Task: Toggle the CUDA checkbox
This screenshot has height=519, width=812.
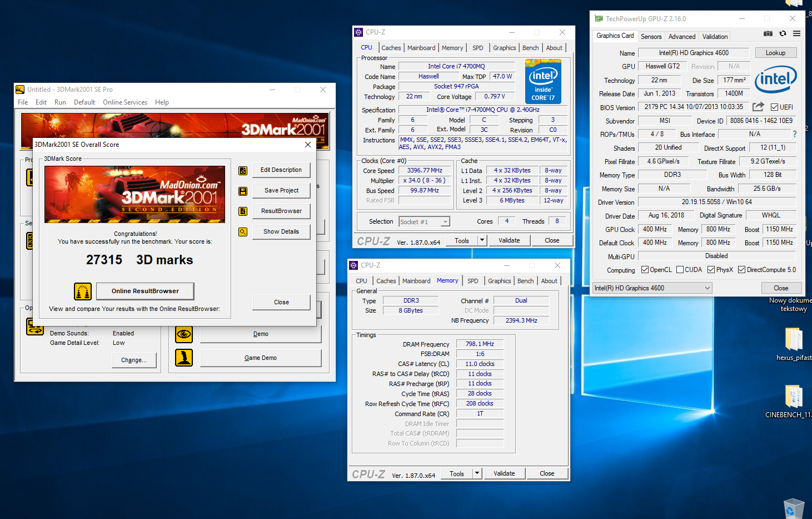Action: [680, 270]
